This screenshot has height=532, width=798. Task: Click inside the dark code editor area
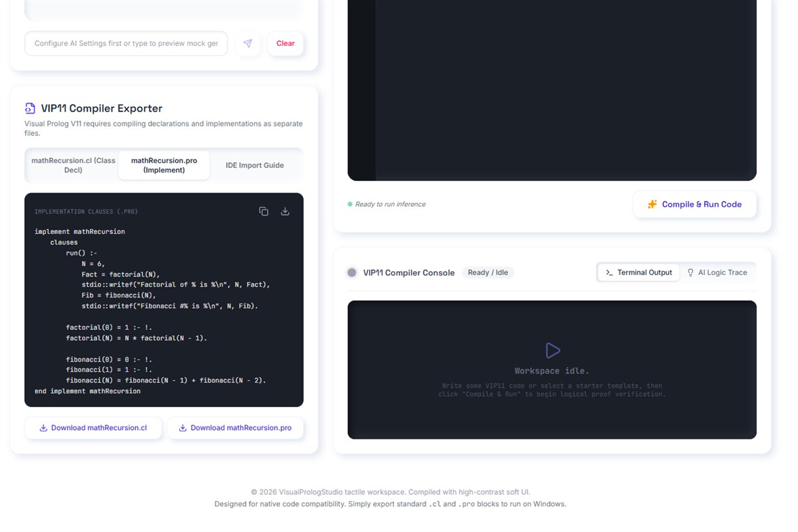pyautogui.click(x=553, y=90)
